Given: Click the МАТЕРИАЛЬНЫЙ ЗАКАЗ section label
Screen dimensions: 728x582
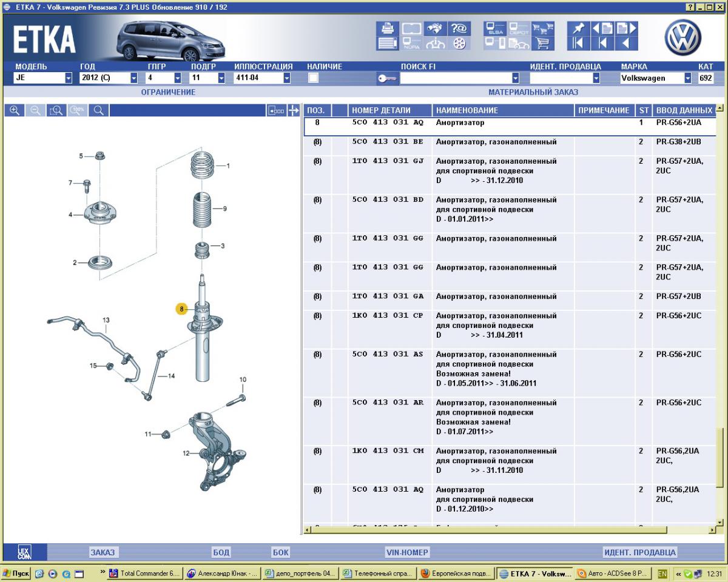Looking at the screenshot, I should pos(533,92).
